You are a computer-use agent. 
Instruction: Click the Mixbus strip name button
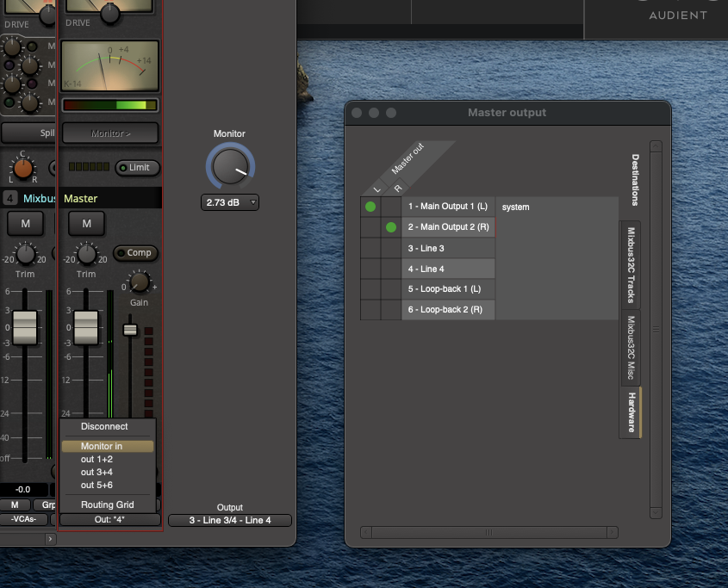pos(38,198)
